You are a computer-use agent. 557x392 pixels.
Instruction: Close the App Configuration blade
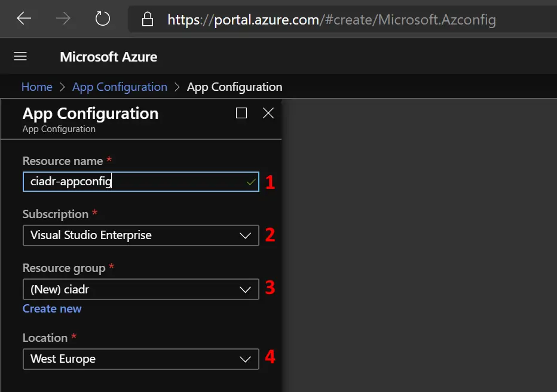(x=268, y=113)
